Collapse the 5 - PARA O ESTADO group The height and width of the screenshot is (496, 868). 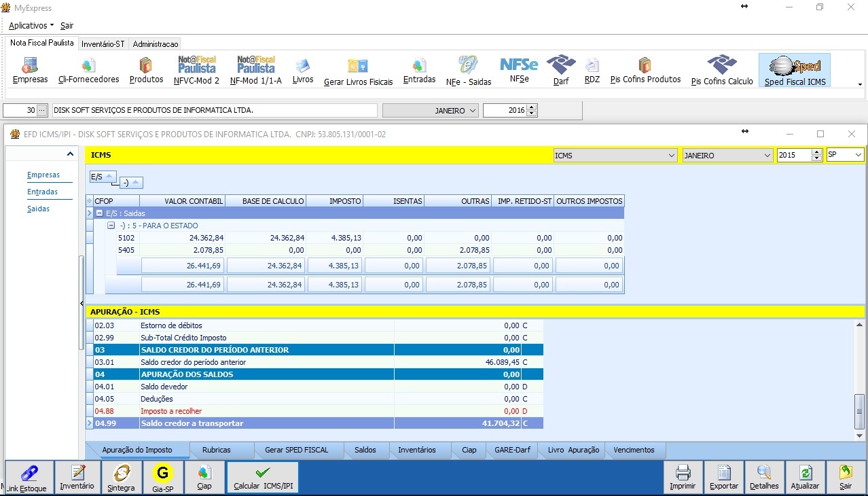click(x=111, y=226)
